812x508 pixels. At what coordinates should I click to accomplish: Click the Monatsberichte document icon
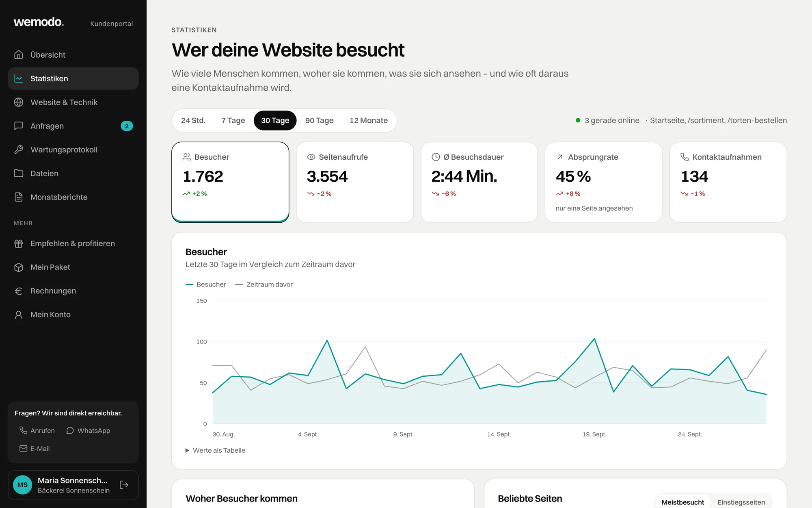(19, 197)
